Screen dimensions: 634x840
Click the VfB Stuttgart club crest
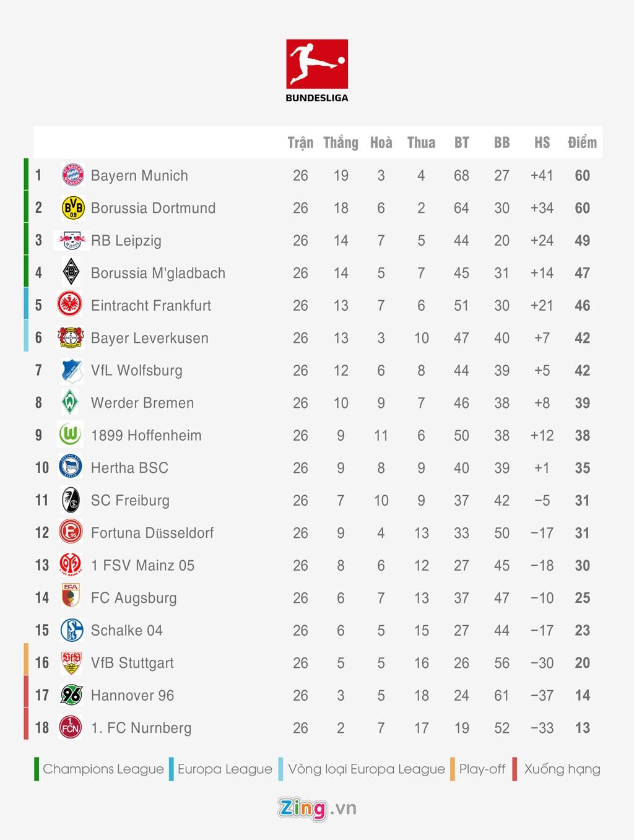[x=71, y=662]
